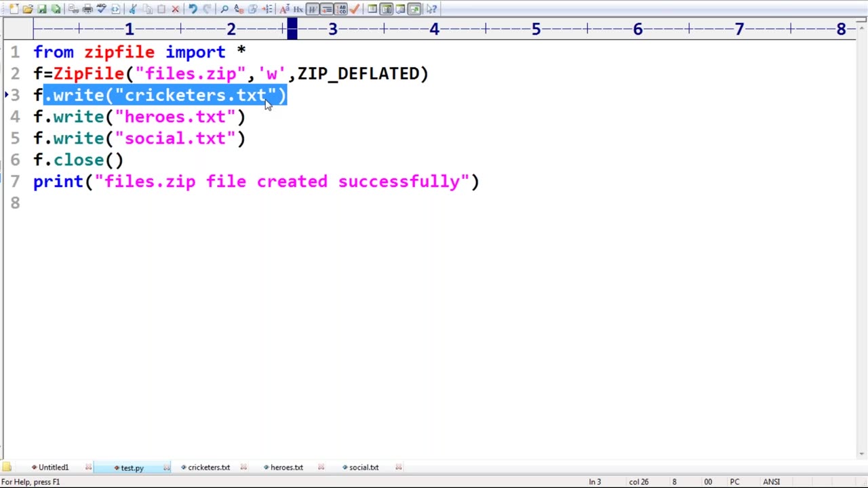Click the Paste clipboard icon

(x=161, y=9)
